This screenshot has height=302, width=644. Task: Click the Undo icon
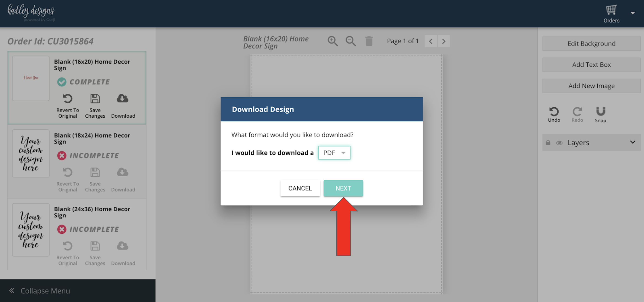point(554,112)
